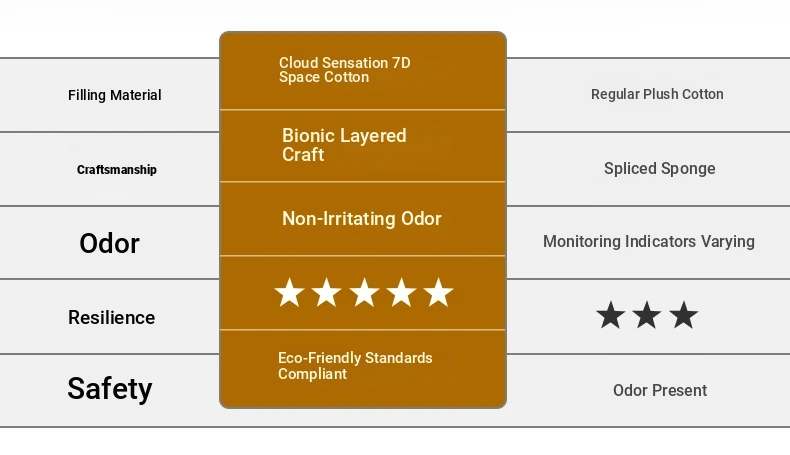The image size is (790, 455).
Task: Click the second white star
Action: pos(326,292)
